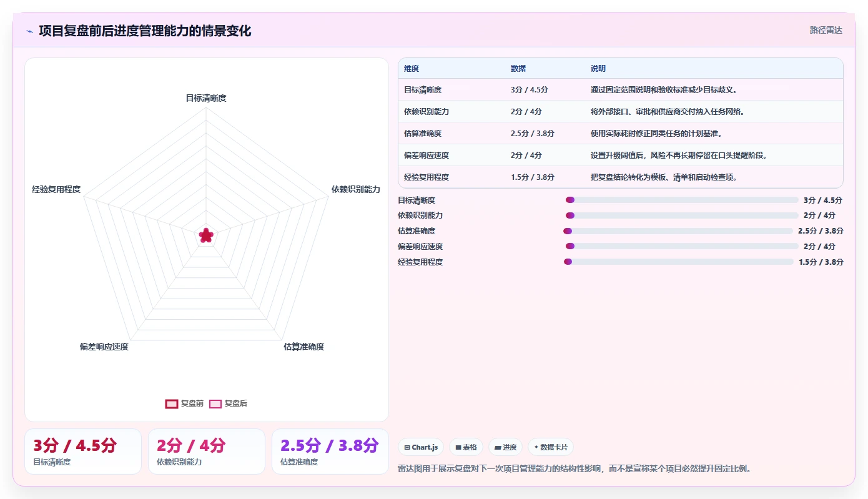Image resolution: width=868 pixels, height=499 pixels.
Task: Toggle the 复盘后 legend entry
Action: [228, 403]
